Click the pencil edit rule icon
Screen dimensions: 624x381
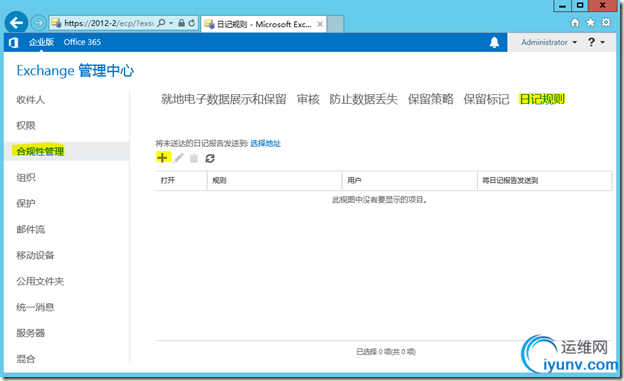pyautogui.click(x=179, y=158)
